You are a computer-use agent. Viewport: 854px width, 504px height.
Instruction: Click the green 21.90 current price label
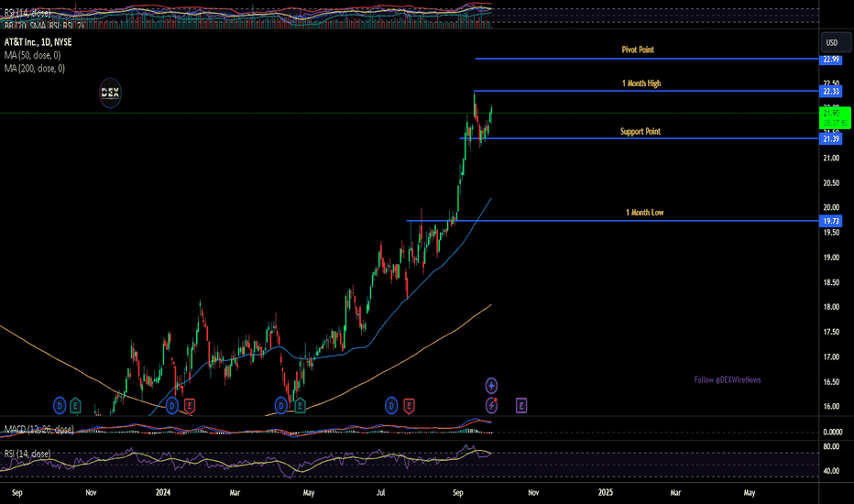pos(835,117)
